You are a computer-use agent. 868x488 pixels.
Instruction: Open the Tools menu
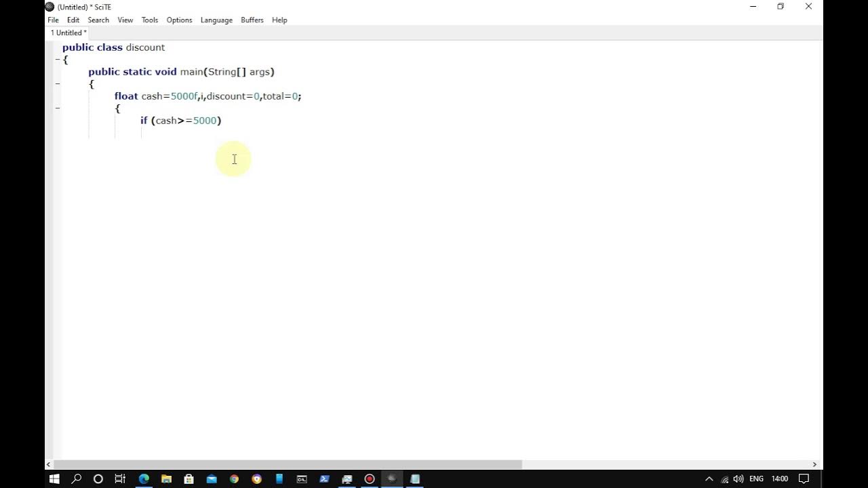pyautogui.click(x=150, y=20)
